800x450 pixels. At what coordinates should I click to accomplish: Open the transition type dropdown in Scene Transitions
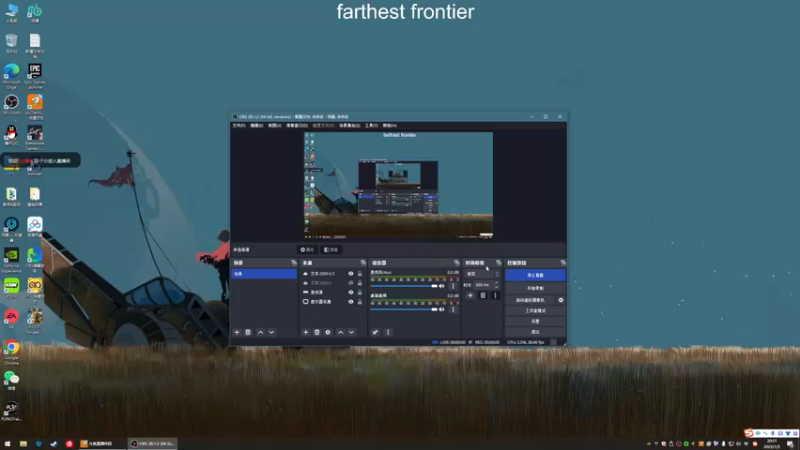tap(483, 274)
